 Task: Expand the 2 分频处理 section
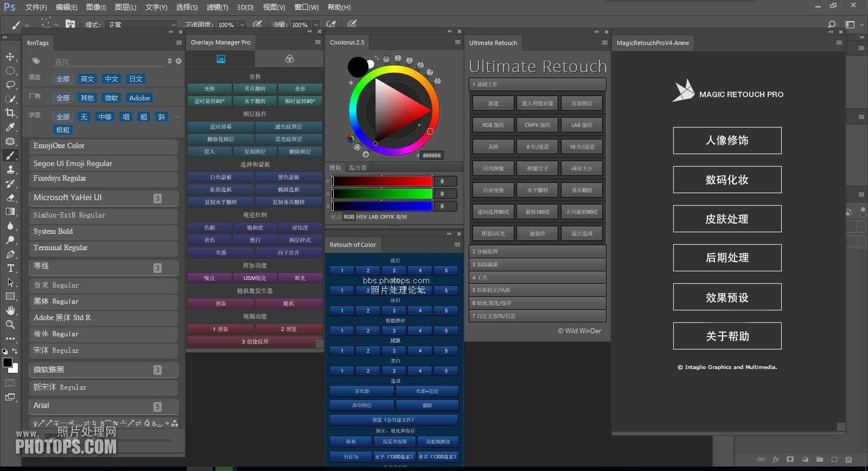(x=537, y=251)
